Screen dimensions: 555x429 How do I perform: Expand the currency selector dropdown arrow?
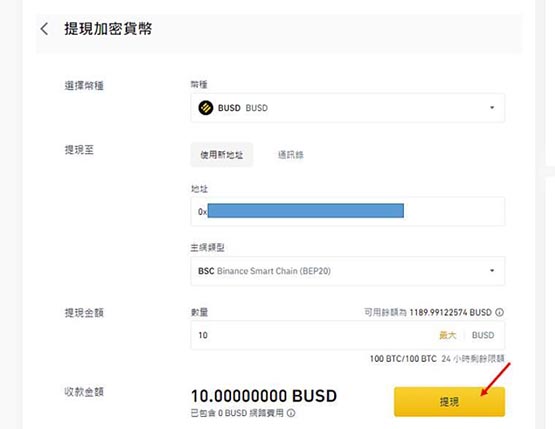tap(492, 108)
